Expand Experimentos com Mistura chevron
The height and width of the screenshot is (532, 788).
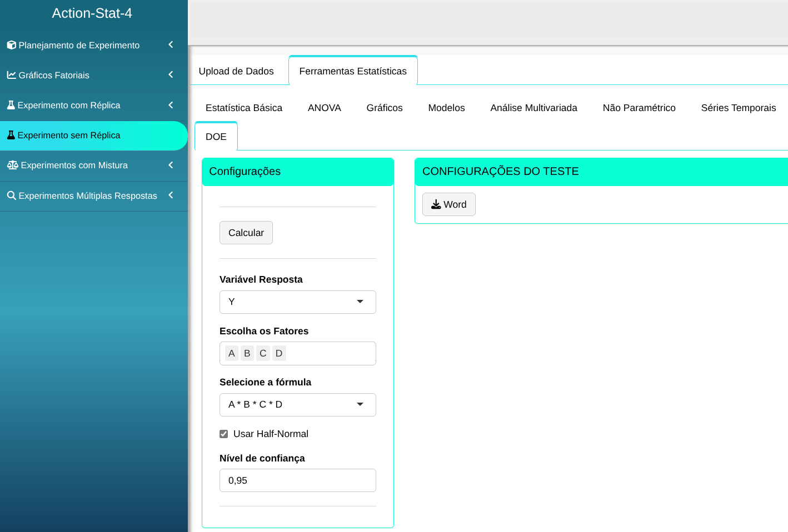pos(171,165)
